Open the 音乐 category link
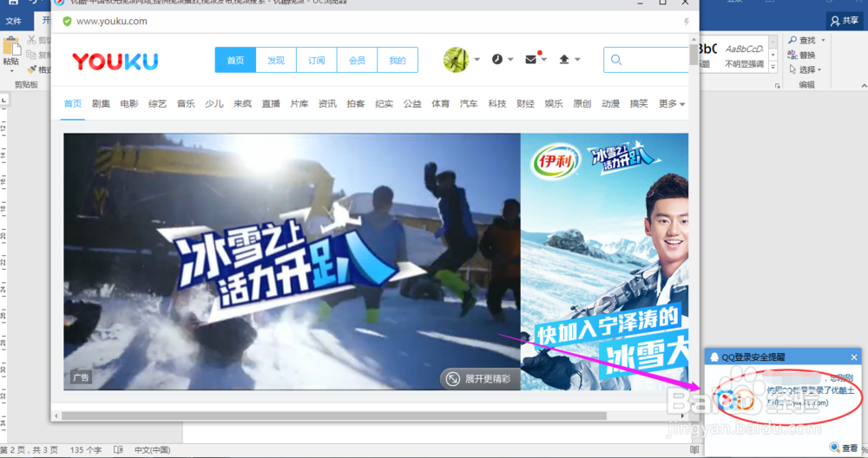 [x=186, y=103]
